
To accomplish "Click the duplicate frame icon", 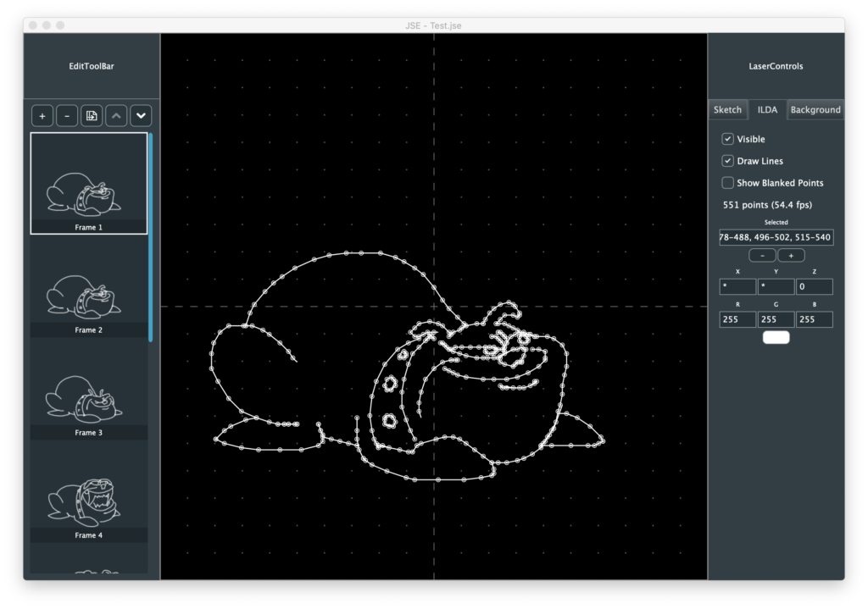I will tap(92, 116).
